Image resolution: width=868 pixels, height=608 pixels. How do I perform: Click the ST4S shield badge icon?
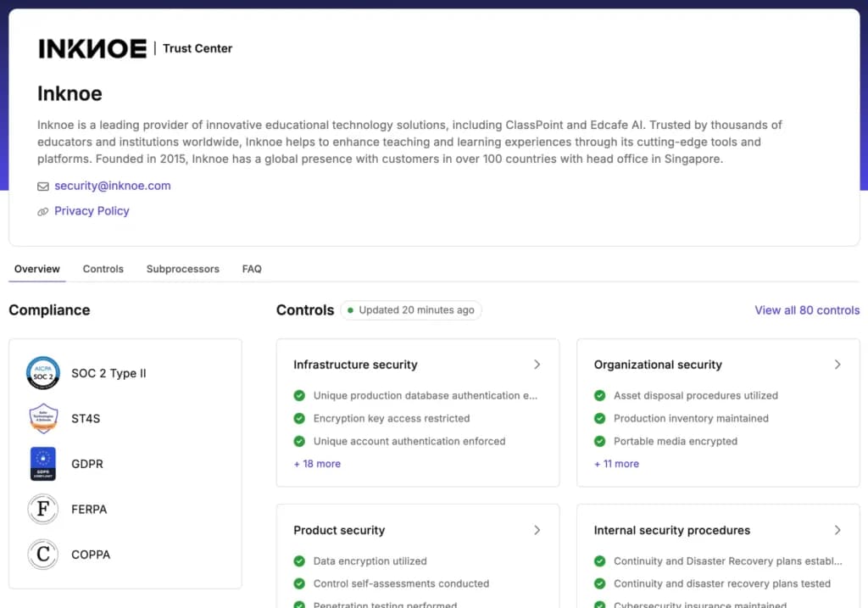pyautogui.click(x=43, y=418)
